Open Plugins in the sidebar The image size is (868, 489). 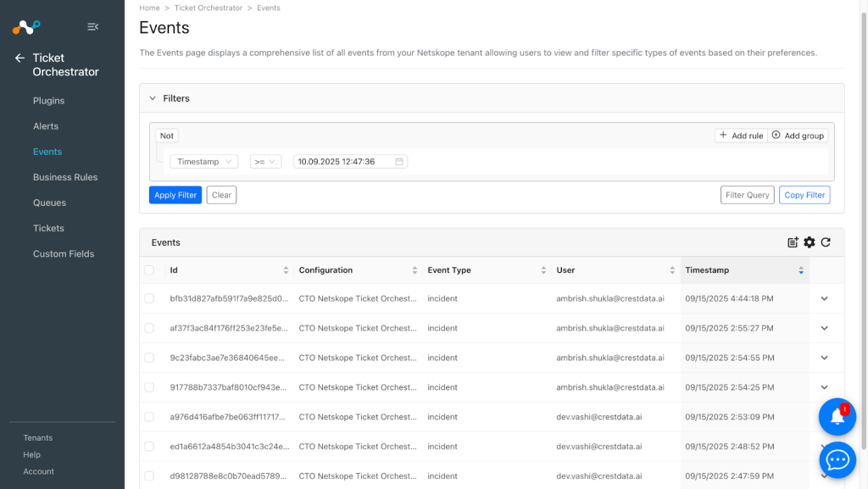(48, 101)
